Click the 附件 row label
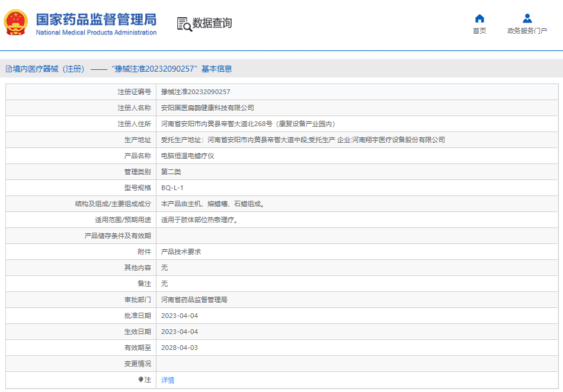 click(145, 252)
